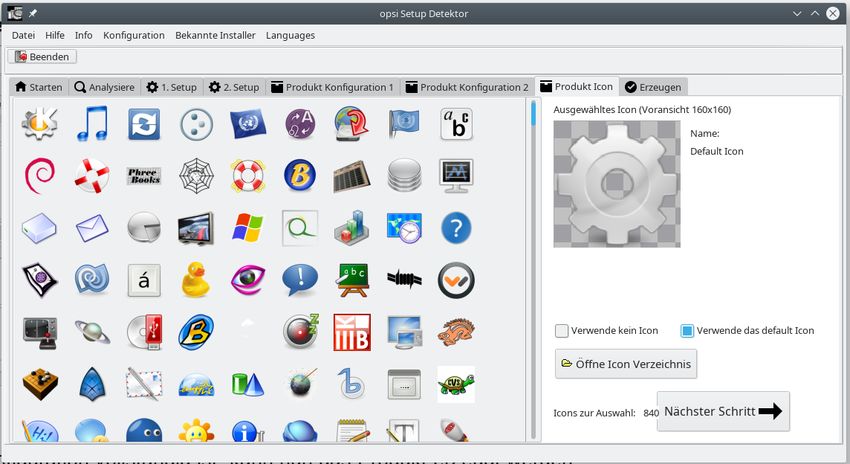
Task: Select the Windows flag logo icon
Action: tap(248, 227)
